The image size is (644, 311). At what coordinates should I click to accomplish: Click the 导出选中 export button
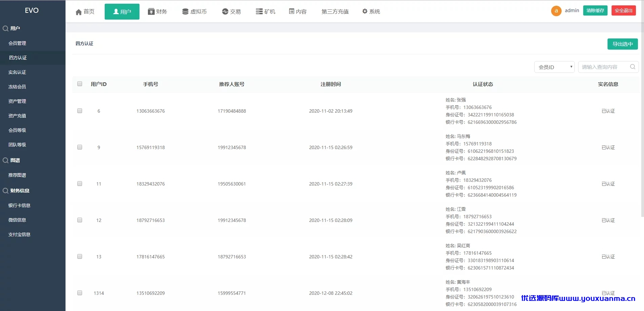(x=623, y=44)
